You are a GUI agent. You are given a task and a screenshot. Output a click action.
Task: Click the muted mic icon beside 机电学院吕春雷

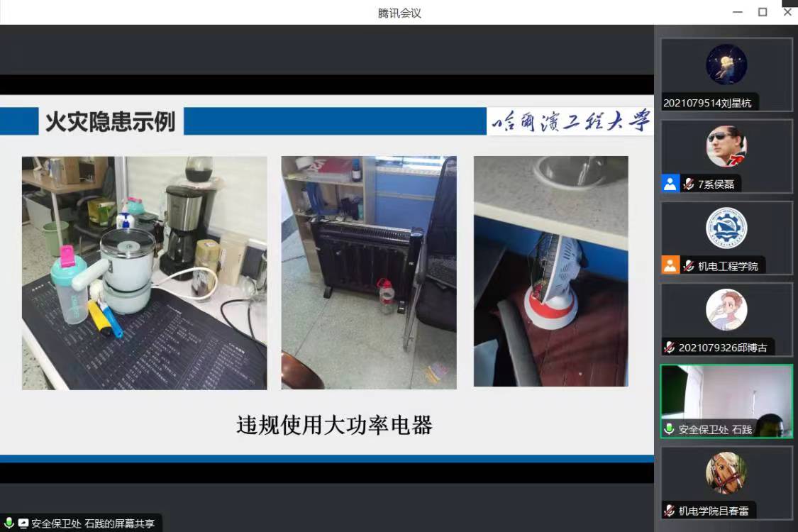click(669, 511)
